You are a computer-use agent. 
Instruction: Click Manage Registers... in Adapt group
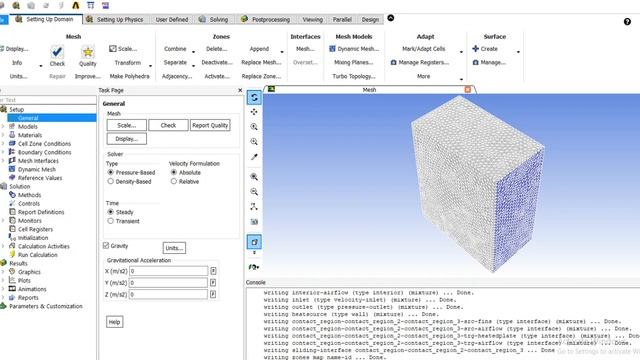coord(420,62)
